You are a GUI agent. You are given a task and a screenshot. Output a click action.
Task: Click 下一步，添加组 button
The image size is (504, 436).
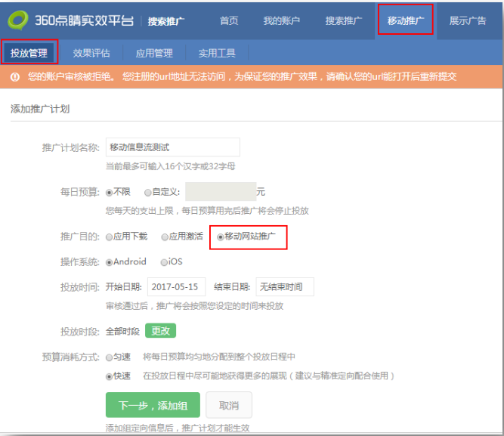click(153, 405)
